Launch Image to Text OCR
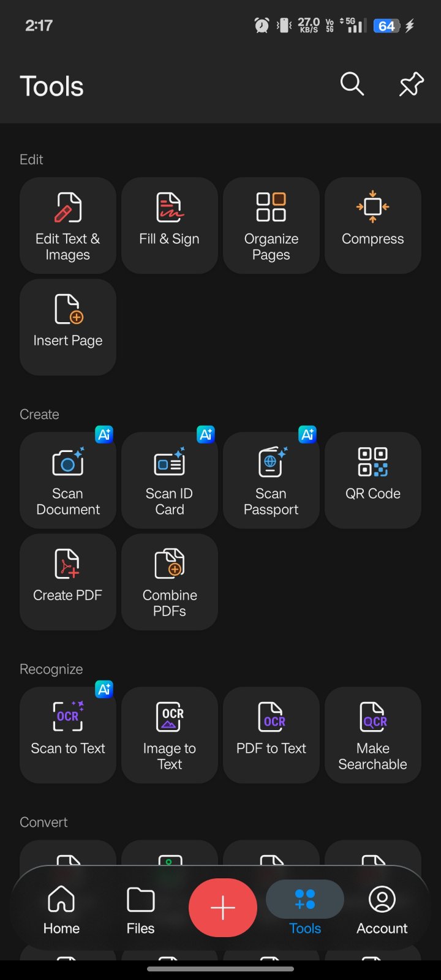The height and width of the screenshot is (980, 441). click(170, 735)
